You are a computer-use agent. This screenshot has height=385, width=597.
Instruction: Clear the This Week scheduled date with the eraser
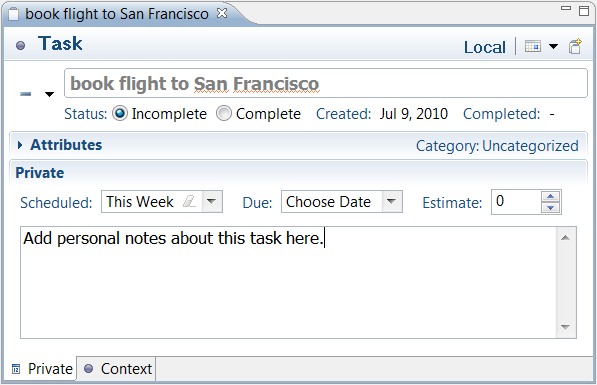click(189, 201)
